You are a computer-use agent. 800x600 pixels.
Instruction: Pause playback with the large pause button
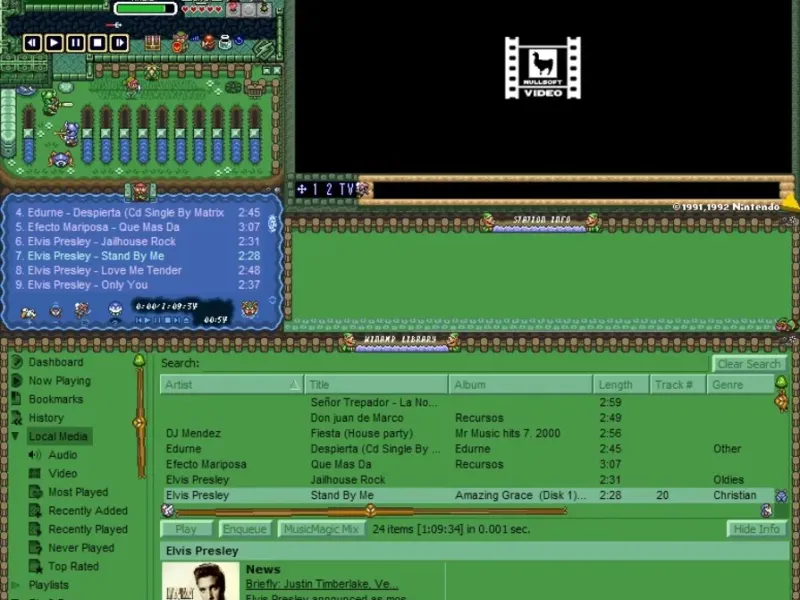point(76,43)
